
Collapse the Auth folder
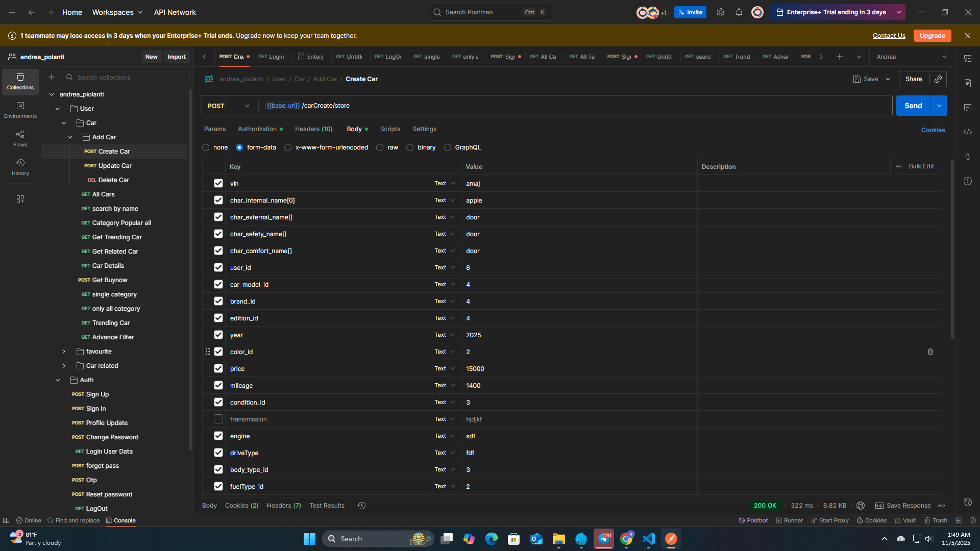point(58,380)
